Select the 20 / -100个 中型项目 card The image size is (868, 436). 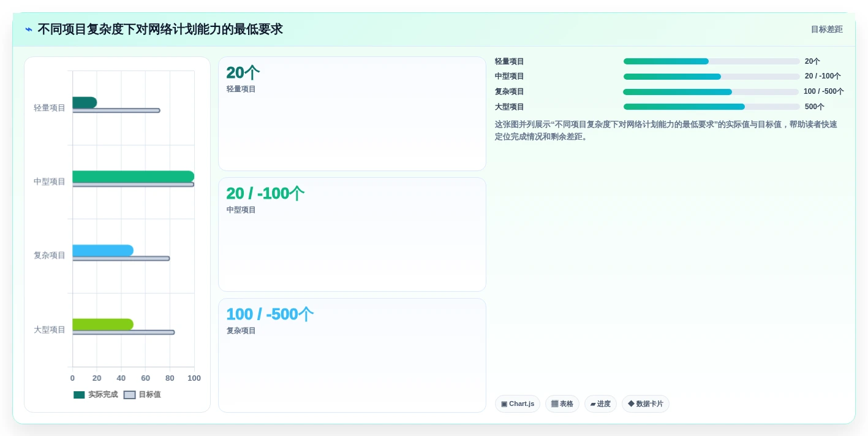[x=352, y=234]
